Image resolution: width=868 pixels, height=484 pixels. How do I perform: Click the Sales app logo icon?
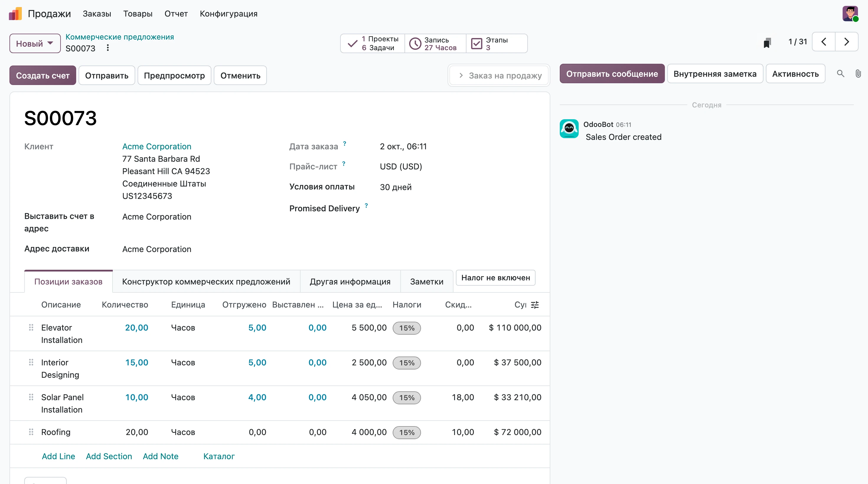(15, 14)
